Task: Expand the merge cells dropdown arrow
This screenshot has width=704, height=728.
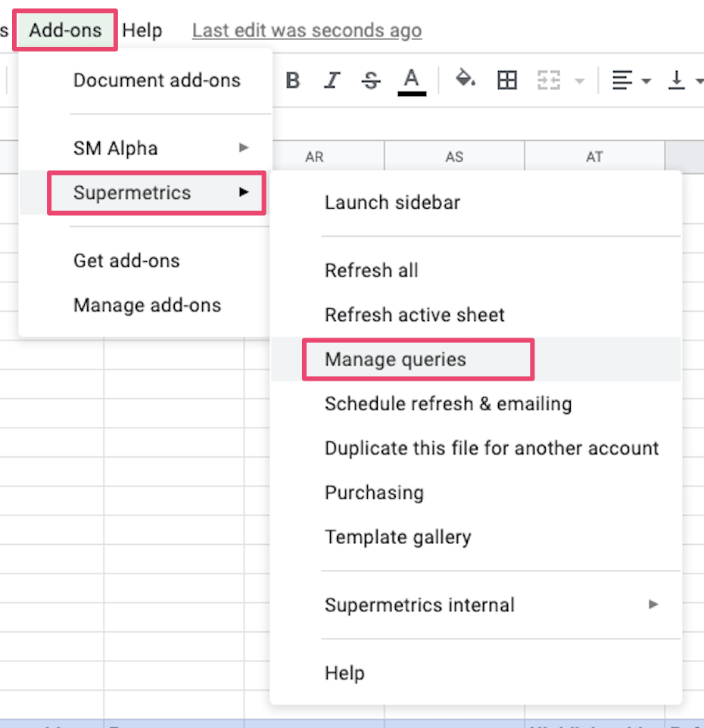Action: pyautogui.click(x=579, y=81)
